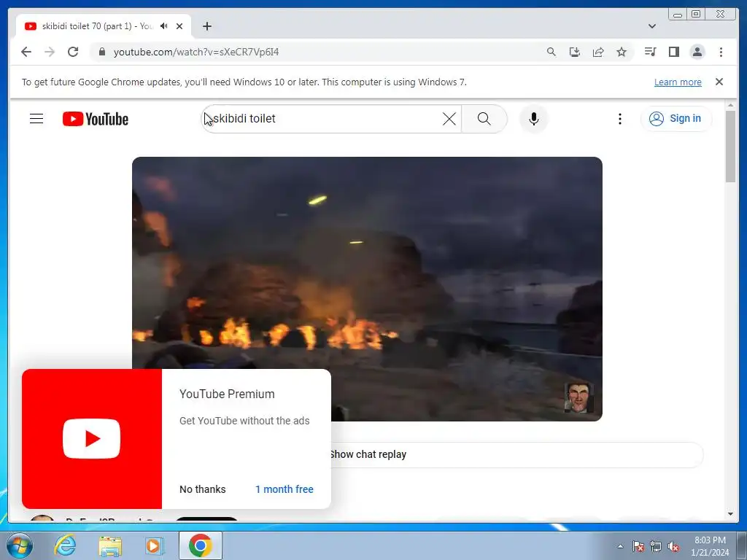Open the media controls icon in Chrome toolbar
The height and width of the screenshot is (560, 747).
[650, 52]
